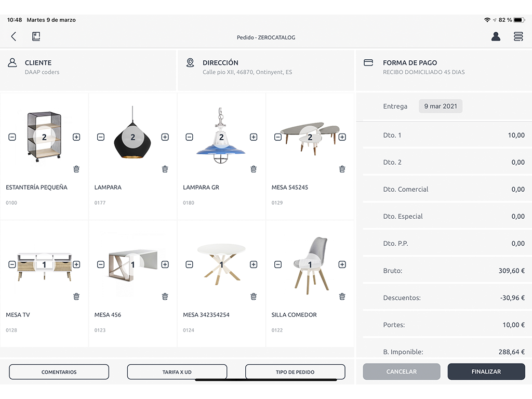Image resolution: width=532 pixels, height=399 pixels.
Task: Check the battery icon in status bar
Action: [x=519, y=20]
